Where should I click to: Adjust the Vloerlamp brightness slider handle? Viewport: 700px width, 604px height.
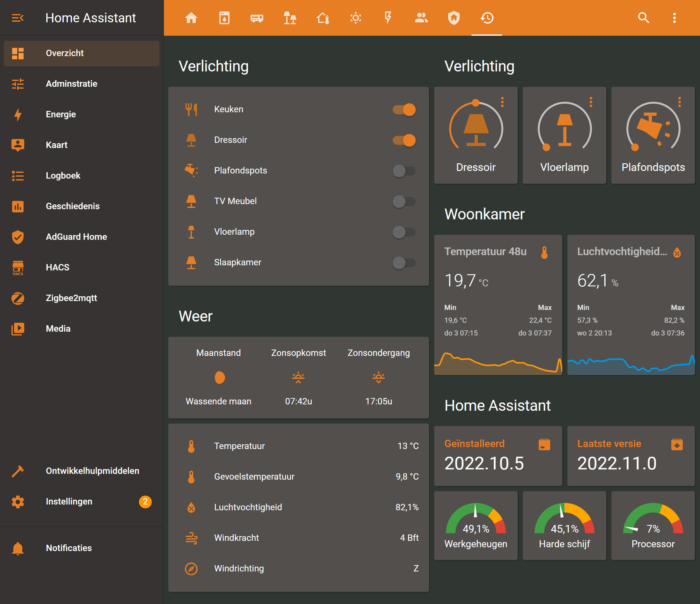(x=546, y=147)
